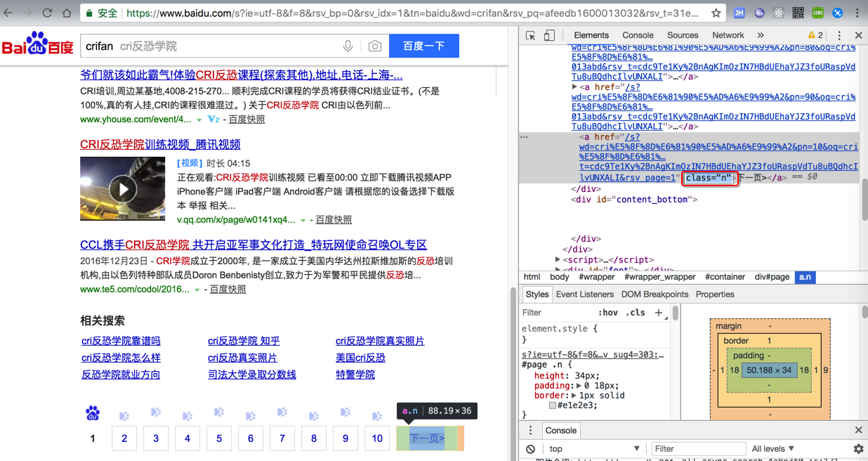
Task: Switch to DevTools Console tab
Action: 638,35
